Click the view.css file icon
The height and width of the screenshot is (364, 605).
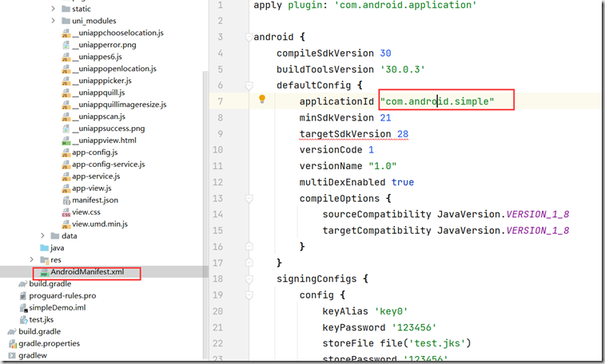[x=66, y=212]
